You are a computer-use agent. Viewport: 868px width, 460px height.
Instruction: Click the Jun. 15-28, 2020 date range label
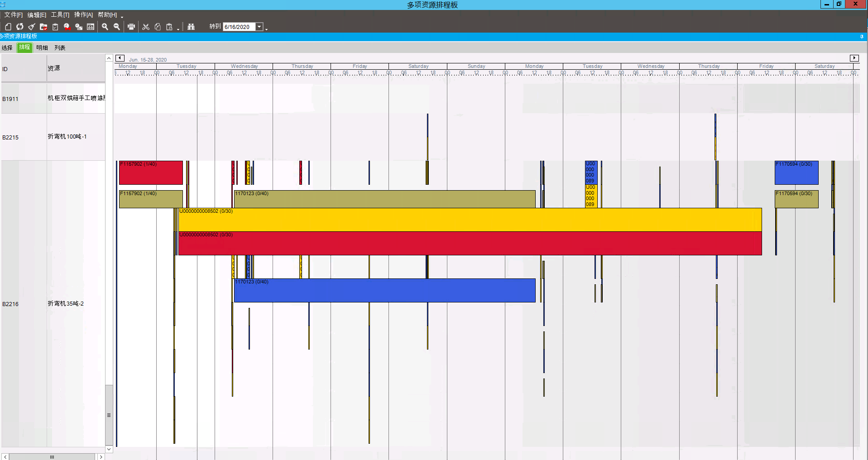148,60
